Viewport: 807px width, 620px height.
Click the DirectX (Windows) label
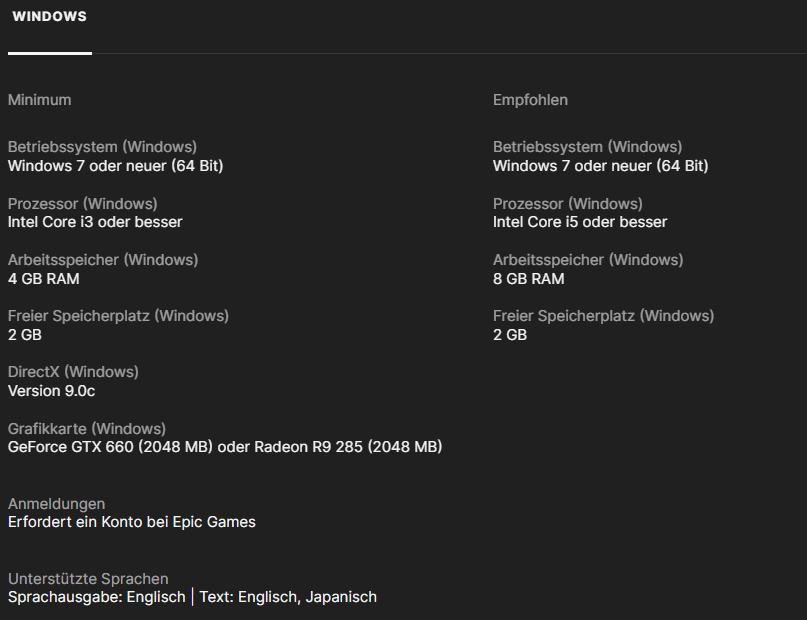(x=73, y=372)
